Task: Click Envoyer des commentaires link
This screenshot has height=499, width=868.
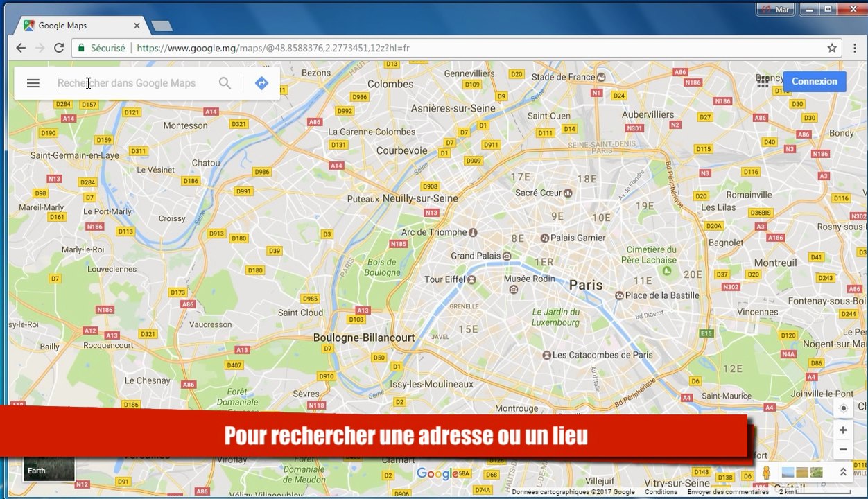Action: coord(727,492)
